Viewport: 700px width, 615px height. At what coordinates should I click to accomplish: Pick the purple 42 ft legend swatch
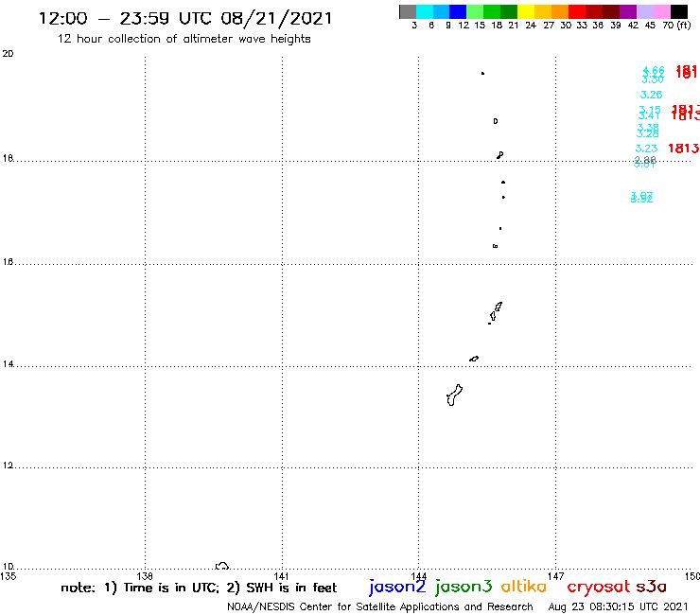coord(628,11)
